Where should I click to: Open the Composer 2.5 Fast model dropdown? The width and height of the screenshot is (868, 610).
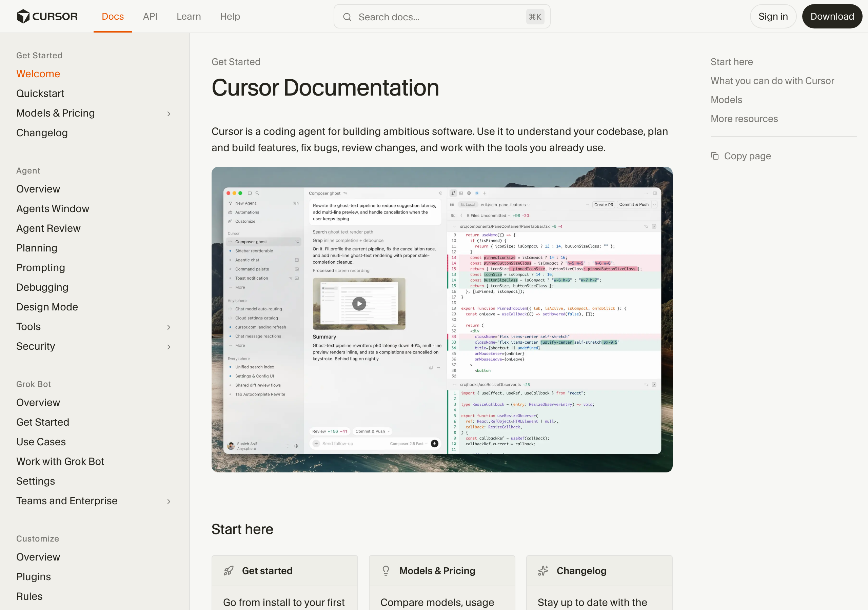409,444
